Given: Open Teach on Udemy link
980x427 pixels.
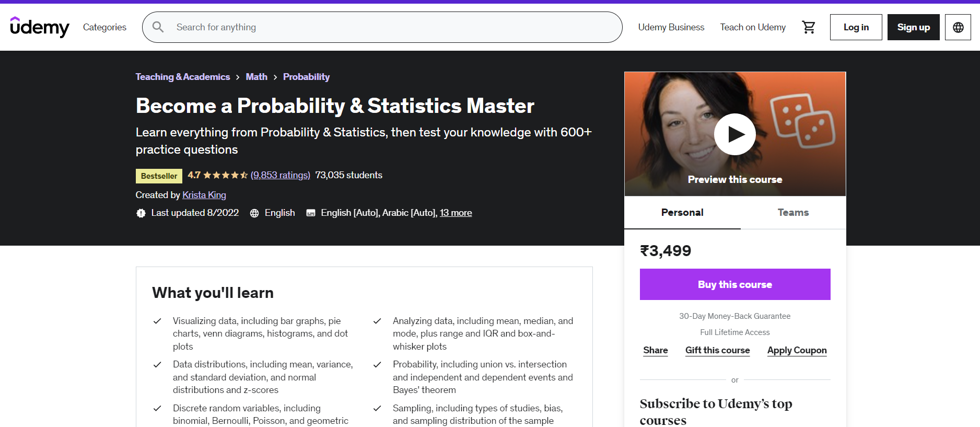Looking at the screenshot, I should [753, 27].
